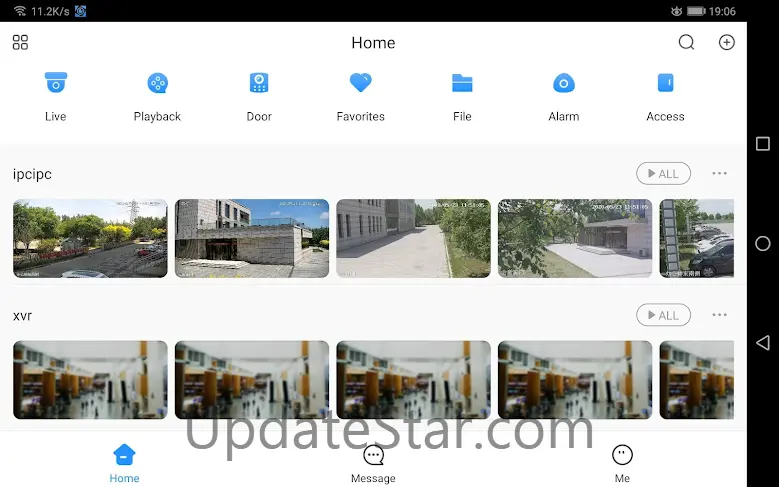Open more options for ipcipc device
Screen dimensions: 779x487
(719, 173)
